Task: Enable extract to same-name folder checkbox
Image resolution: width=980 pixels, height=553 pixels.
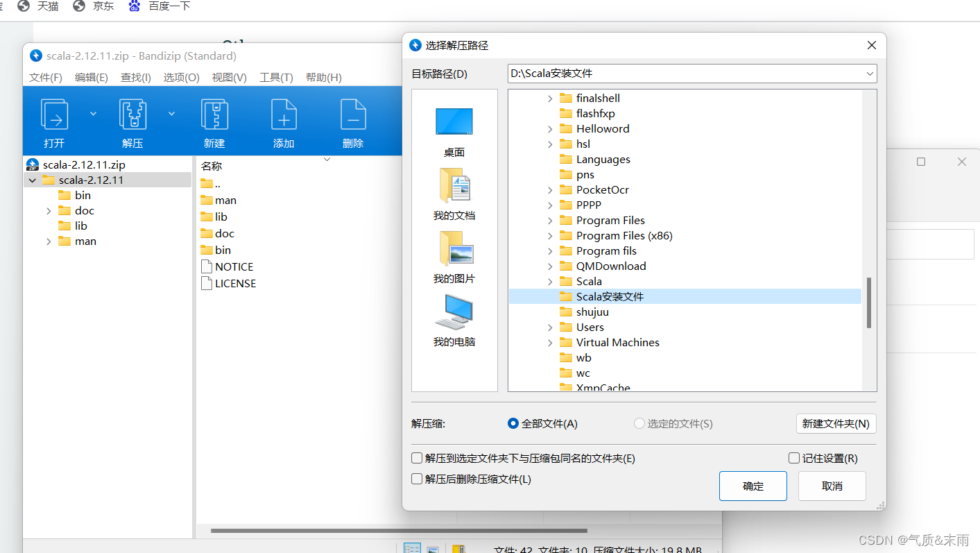Action: click(x=417, y=458)
